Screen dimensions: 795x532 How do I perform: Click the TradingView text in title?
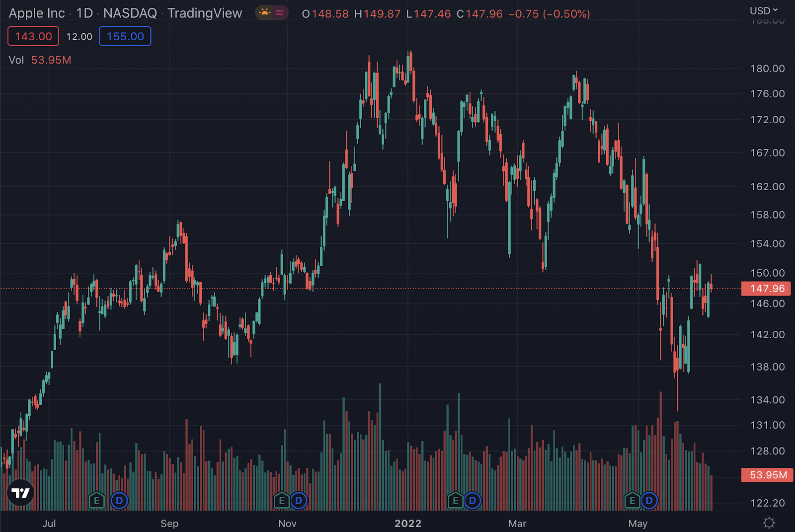coord(205,13)
